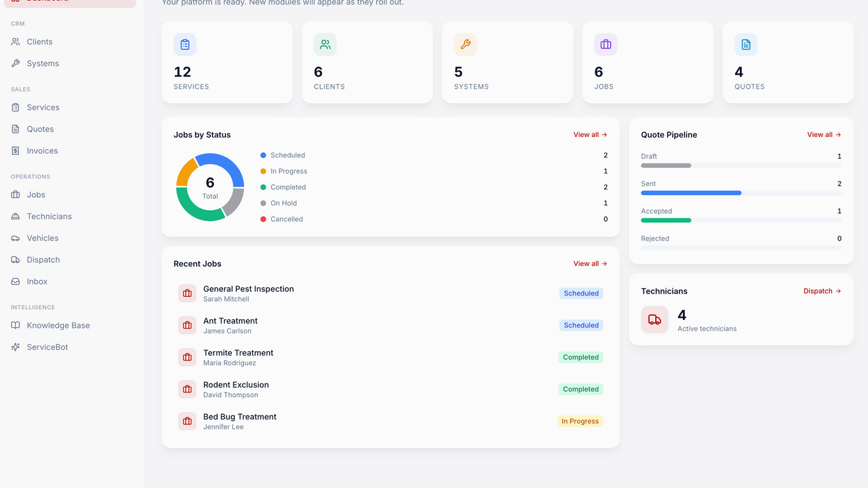The height and width of the screenshot is (488, 868).
Task: Click the 6 Clients summary card
Action: point(368,62)
